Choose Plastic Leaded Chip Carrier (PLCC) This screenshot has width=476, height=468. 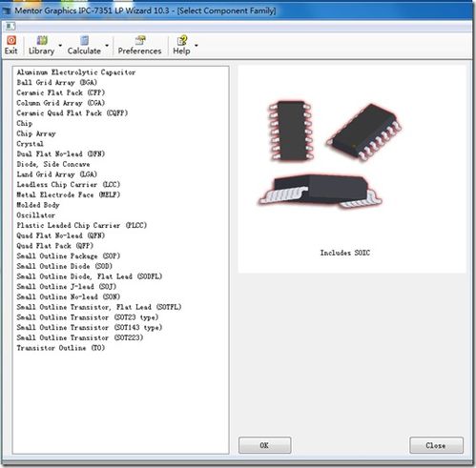82,226
